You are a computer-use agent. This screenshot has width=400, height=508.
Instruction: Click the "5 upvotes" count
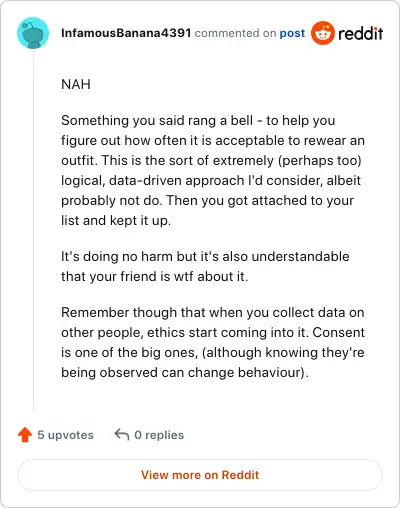pyautogui.click(x=65, y=435)
